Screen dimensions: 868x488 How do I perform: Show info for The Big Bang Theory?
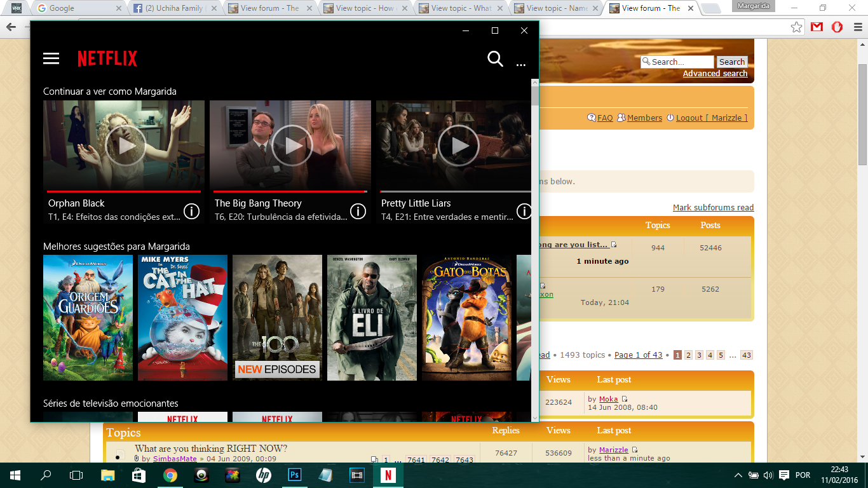tap(358, 211)
